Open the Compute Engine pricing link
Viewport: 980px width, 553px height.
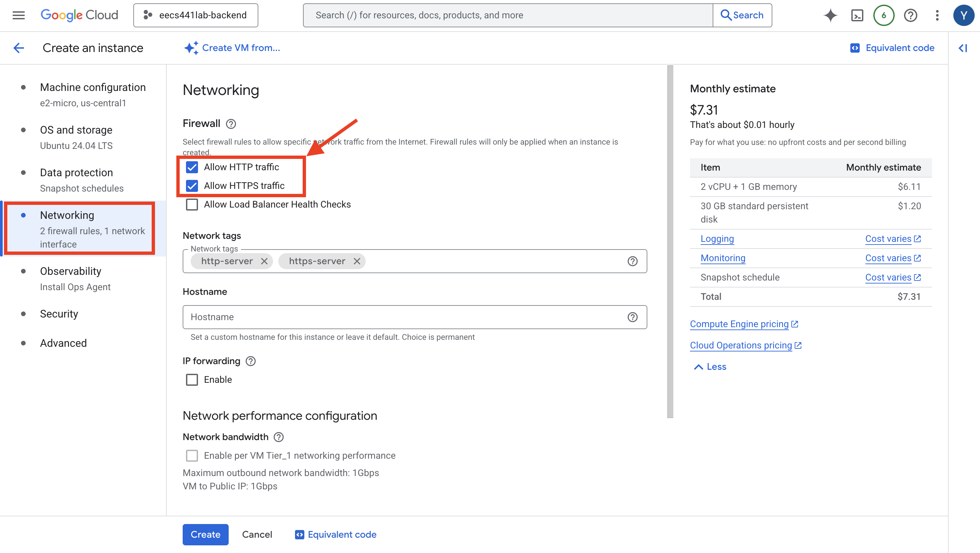739,324
